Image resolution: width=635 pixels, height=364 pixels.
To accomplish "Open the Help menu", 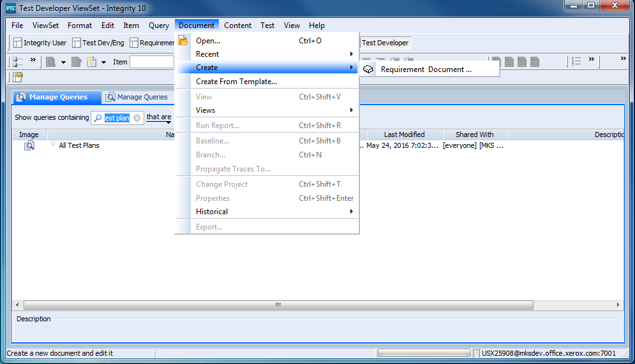I will coord(317,25).
